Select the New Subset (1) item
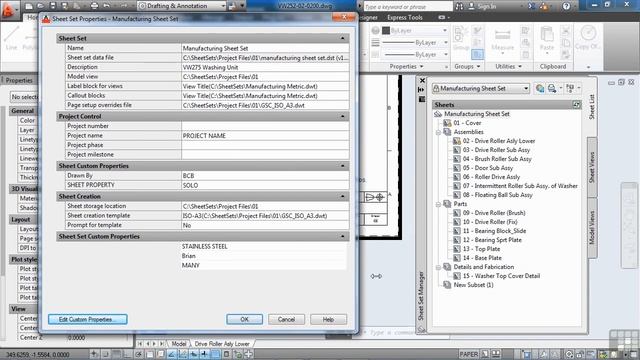 (x=473, y=285)
